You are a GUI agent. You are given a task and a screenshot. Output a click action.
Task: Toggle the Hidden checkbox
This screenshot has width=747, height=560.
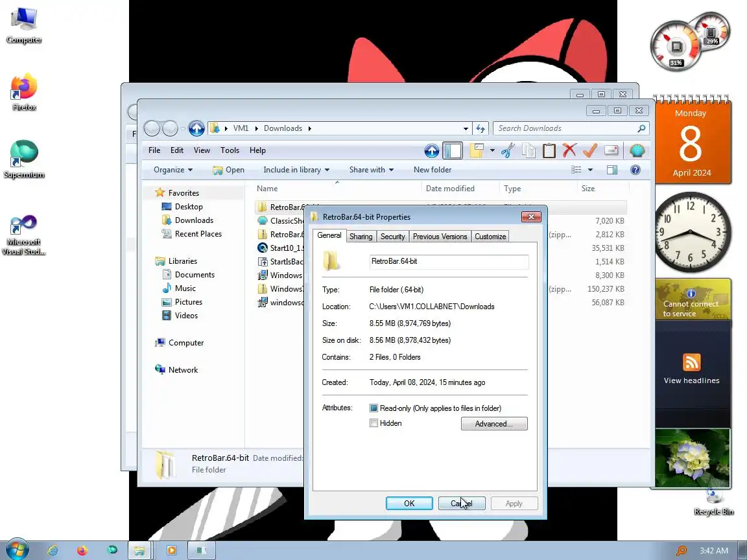pos(373,423)
